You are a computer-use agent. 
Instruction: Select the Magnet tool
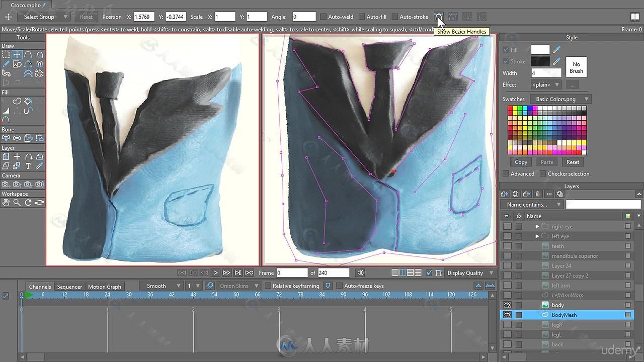pyautogui.click(x=39, y=64)
